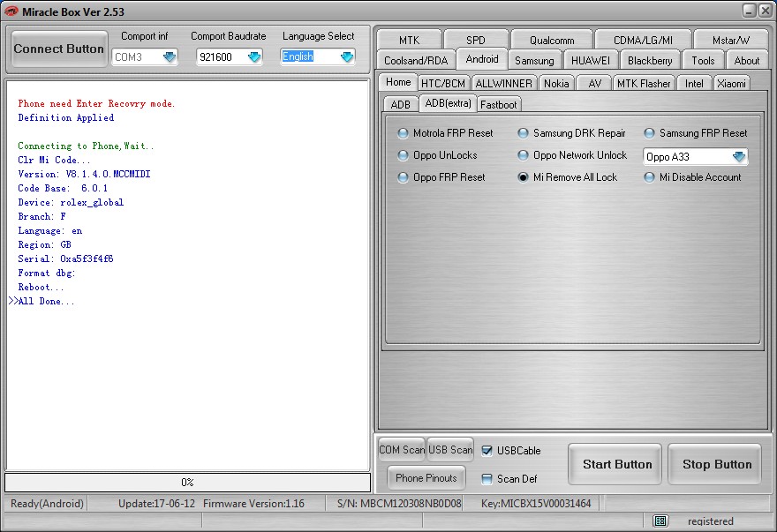777x532 pixels.
Task: Minimize the Miracle Box window
Action: pyautogui.click(x=750, y=11)
